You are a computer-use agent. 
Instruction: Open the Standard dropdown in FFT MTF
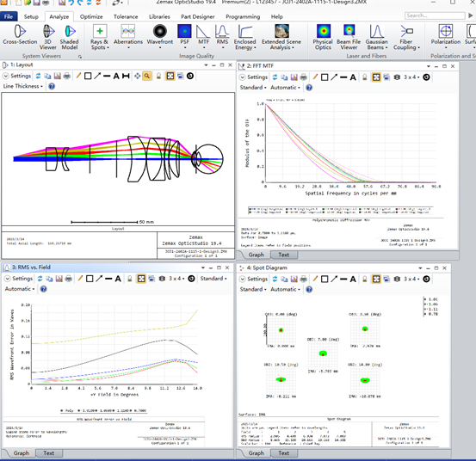[253, 88]
